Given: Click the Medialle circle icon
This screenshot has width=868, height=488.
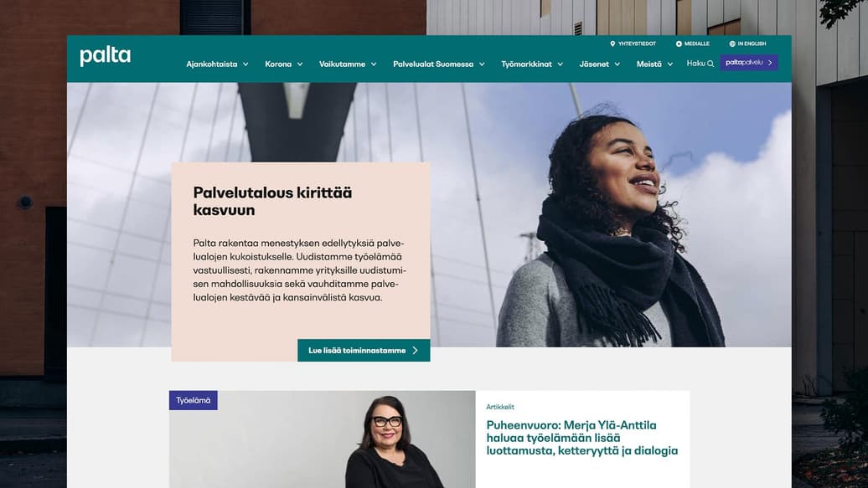Looking at the screenshot, I should pos(679,44).
